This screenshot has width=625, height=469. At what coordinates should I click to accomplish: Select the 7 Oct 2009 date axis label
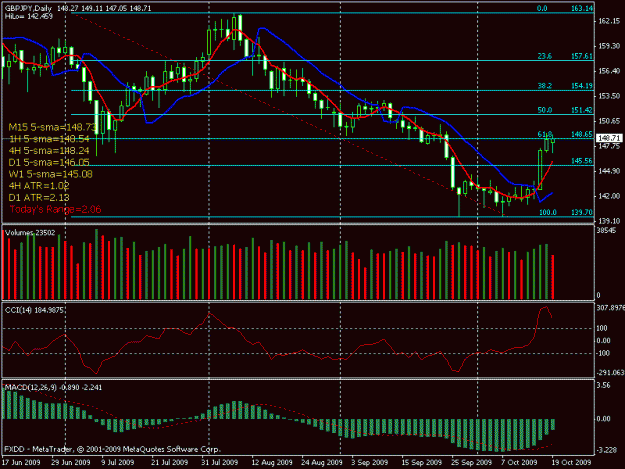(519, 463)
